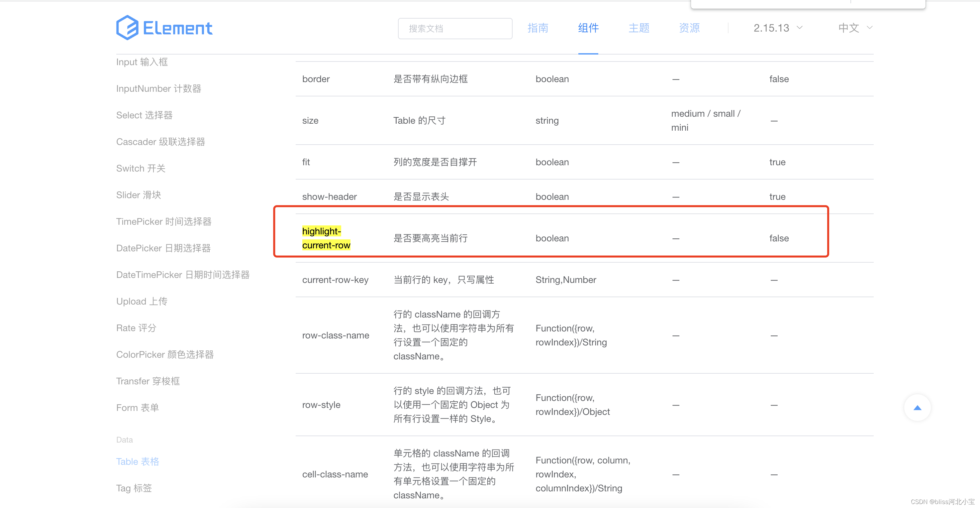This screenshot has width=980, height=508.
Task: Open the 资源 navigation item
Action: click(x=689, y=28)
